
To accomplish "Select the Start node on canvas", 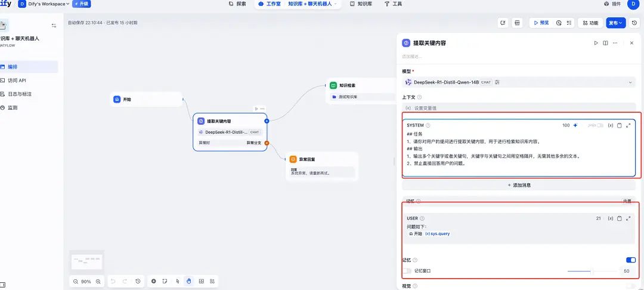I will click(146, 100).
